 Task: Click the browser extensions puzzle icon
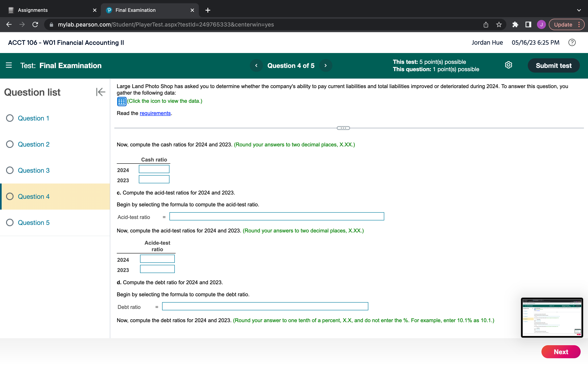click(x=515, y=24)
